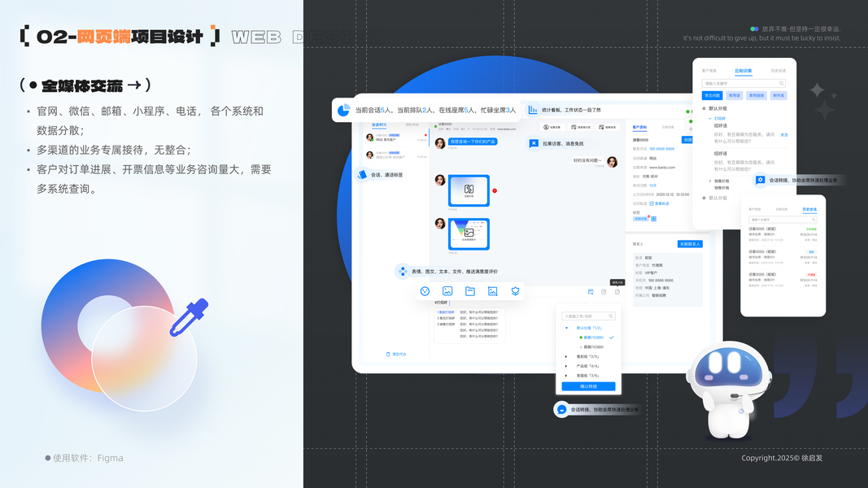Open 客户信息 tab in top-right panel
Image resolution: width=868 pixels, height=488 pixels.
point(709,71)
